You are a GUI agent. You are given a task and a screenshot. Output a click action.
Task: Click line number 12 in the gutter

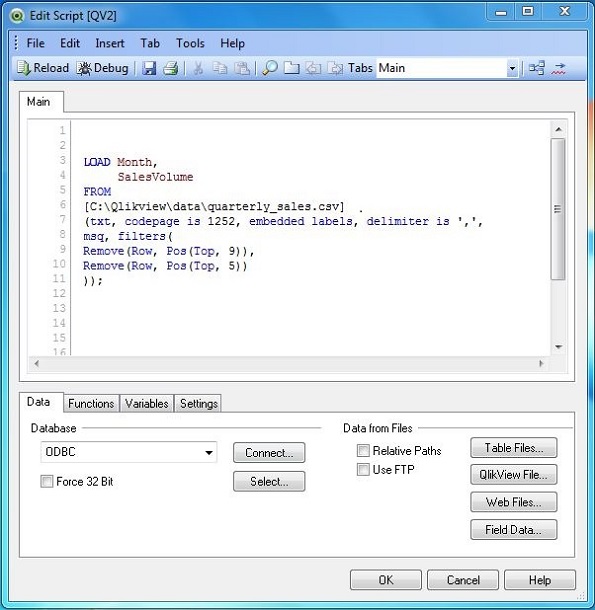click(x=59, y=293)
